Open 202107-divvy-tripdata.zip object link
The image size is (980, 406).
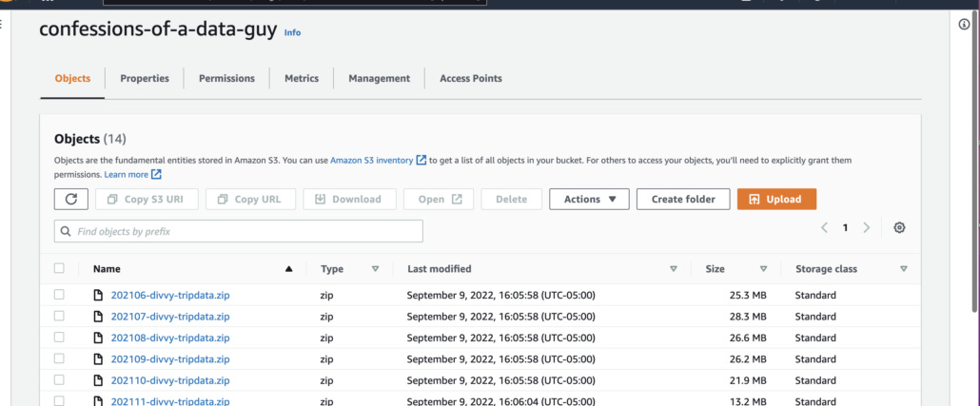tap(170, 317)
